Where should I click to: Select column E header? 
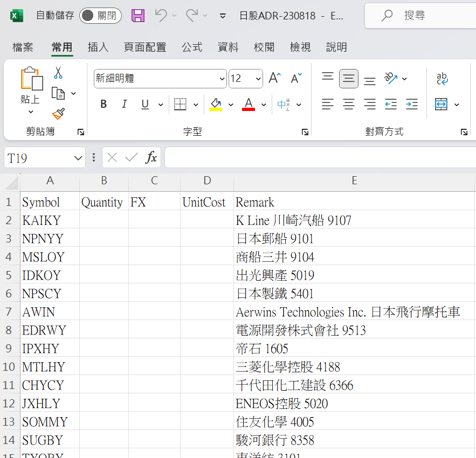click(354, 181)
